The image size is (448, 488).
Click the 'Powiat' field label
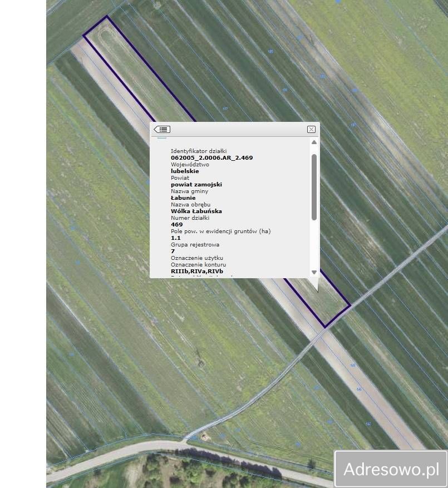[180, 178]
